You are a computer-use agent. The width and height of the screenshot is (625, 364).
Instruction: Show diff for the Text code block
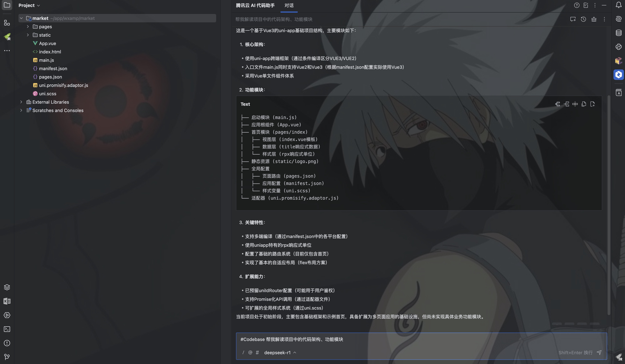point(575,104)
